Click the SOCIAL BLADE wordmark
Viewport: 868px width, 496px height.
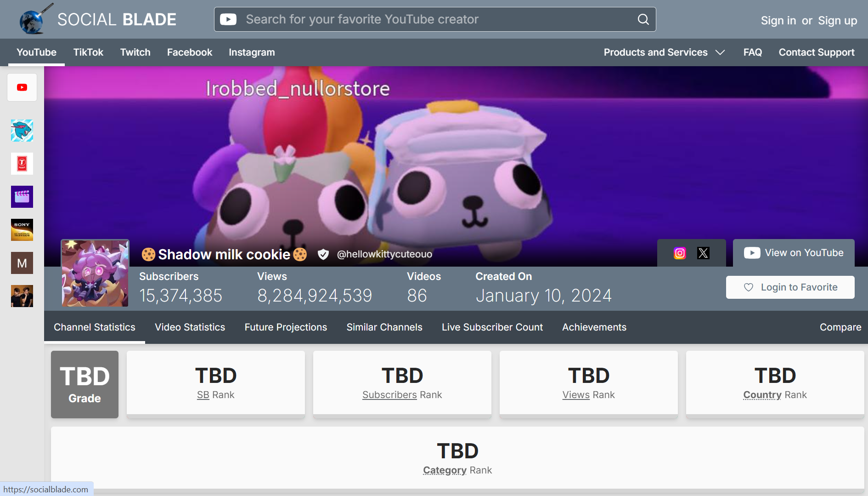pos(117,20)
